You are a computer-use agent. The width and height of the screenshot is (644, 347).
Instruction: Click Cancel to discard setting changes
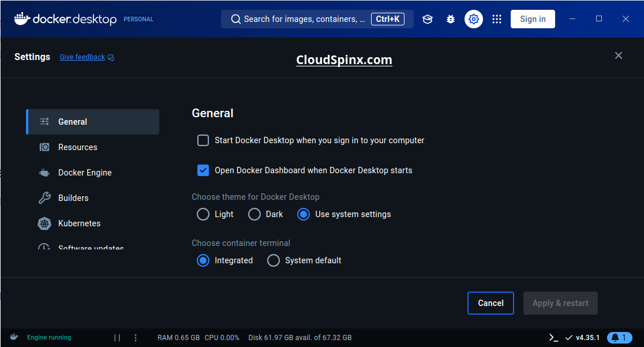(x=491, y=303)
